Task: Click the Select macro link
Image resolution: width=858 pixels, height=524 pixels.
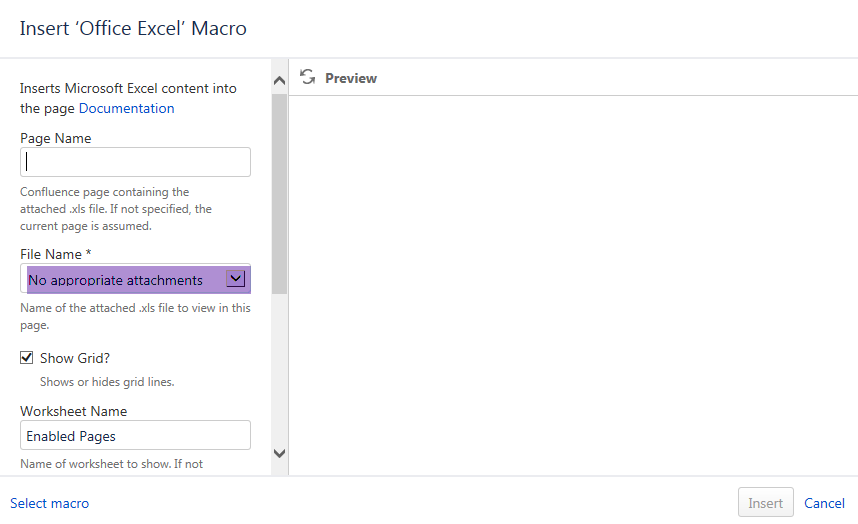Action: tap(49, 503)
